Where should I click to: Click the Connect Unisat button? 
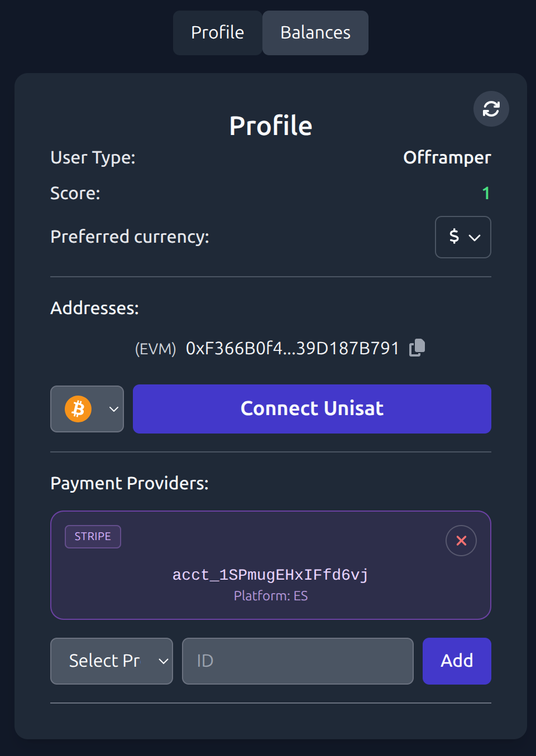(x=312, y=408)
